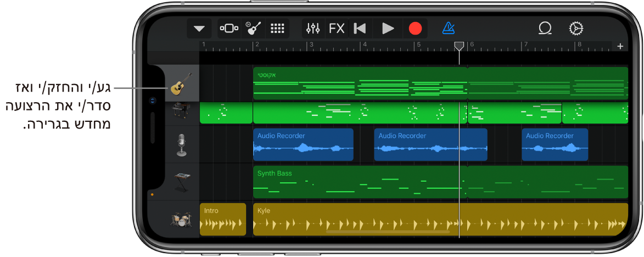This screenshot has height=257, width=644.
Task: Switch to Tracks view button
Action: pos(228,29)
